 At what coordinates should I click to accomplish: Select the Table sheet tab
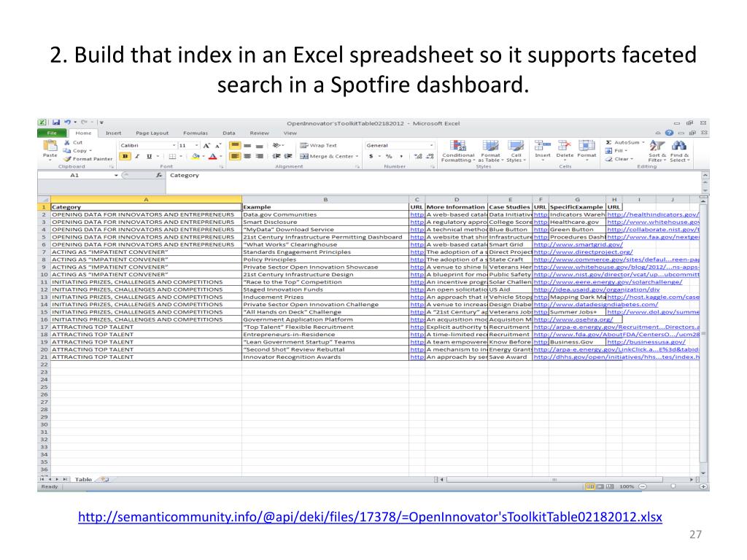click(x=83, y=480)
